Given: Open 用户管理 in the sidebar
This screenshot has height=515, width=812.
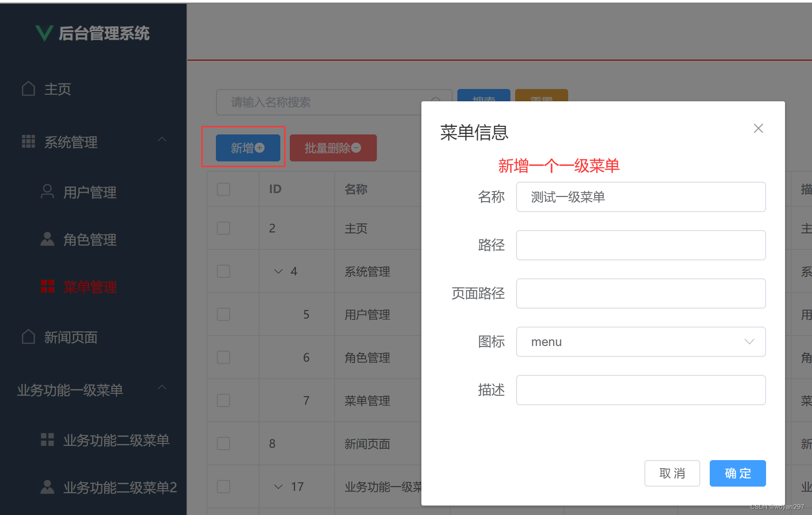Looking at the screenshot, I should (90, 192).
